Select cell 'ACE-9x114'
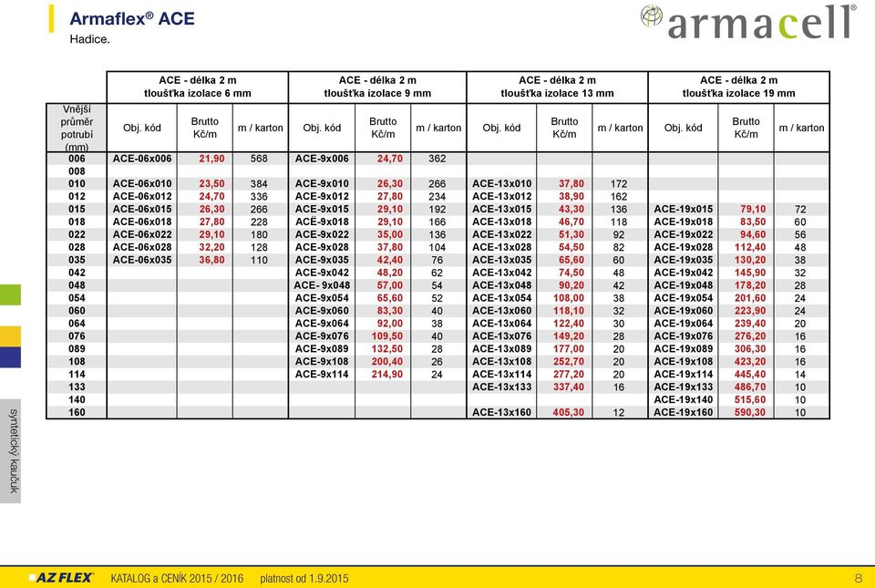 pos(322,375)
